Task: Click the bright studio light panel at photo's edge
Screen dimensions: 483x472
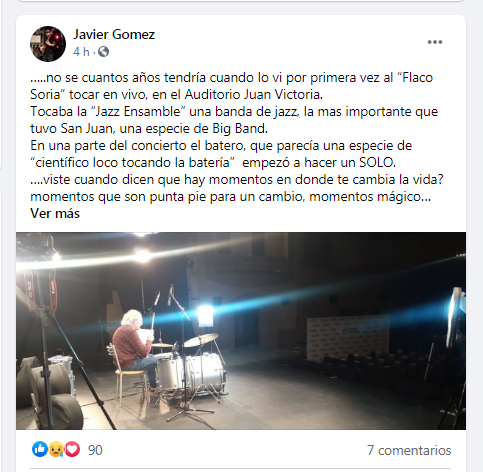Action: (x=456, y=317)
